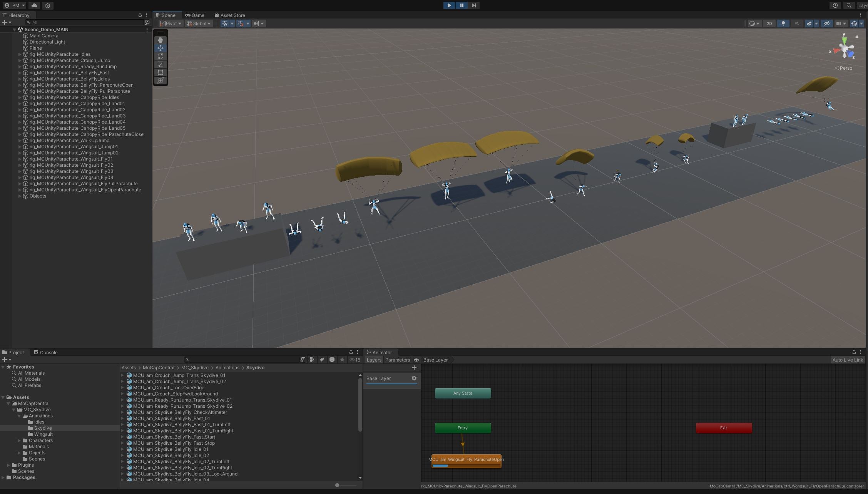The width and height of the screenshot is (868, 494).
Task: Click the MC_Skydive breadcrumb
Action: (x=195, y=368)
